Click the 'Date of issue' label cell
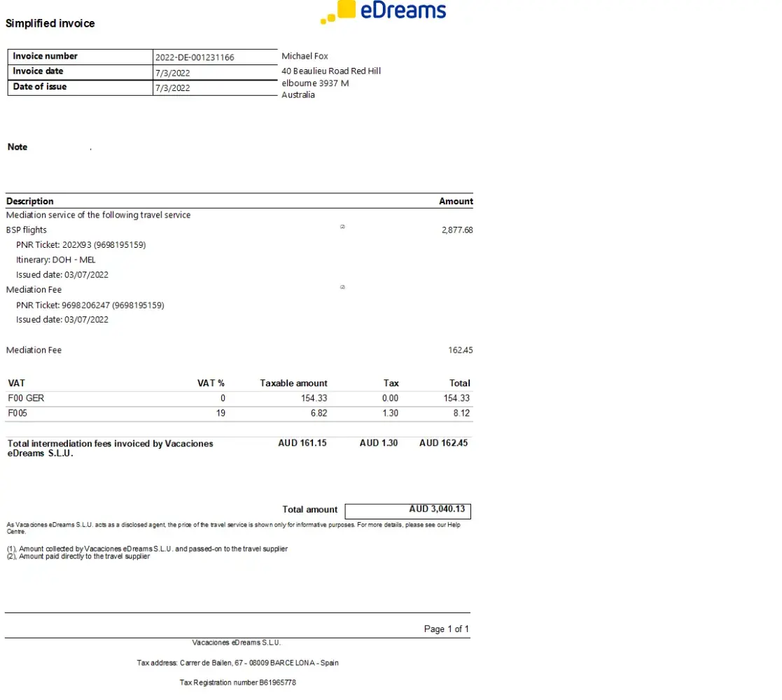 pos(80,87)
